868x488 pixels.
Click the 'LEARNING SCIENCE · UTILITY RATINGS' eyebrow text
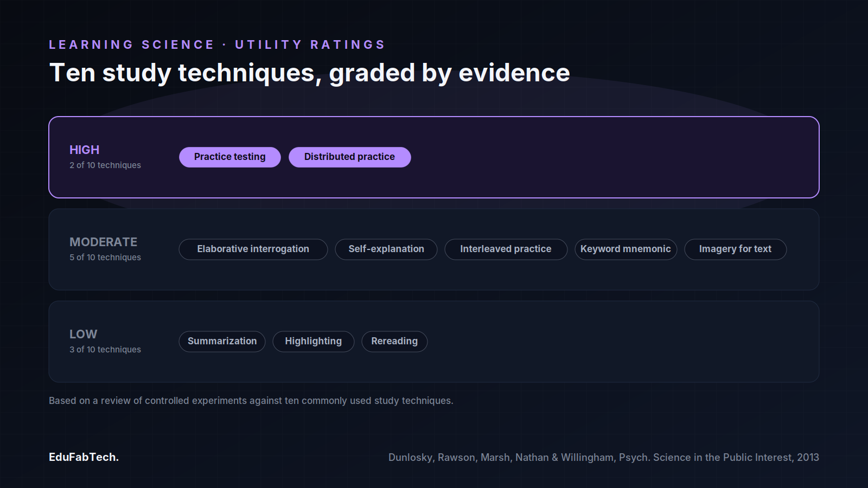pos(217,44)
